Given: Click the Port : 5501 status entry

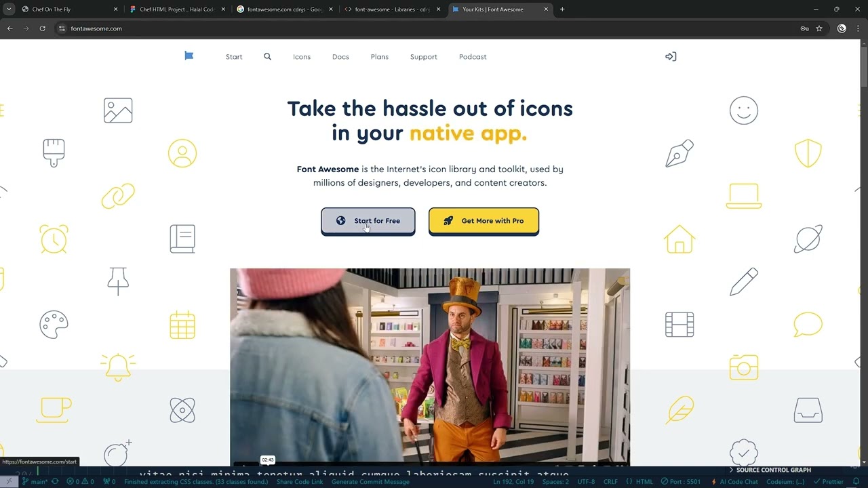Looking at the screenshot, I should [681, 482].
